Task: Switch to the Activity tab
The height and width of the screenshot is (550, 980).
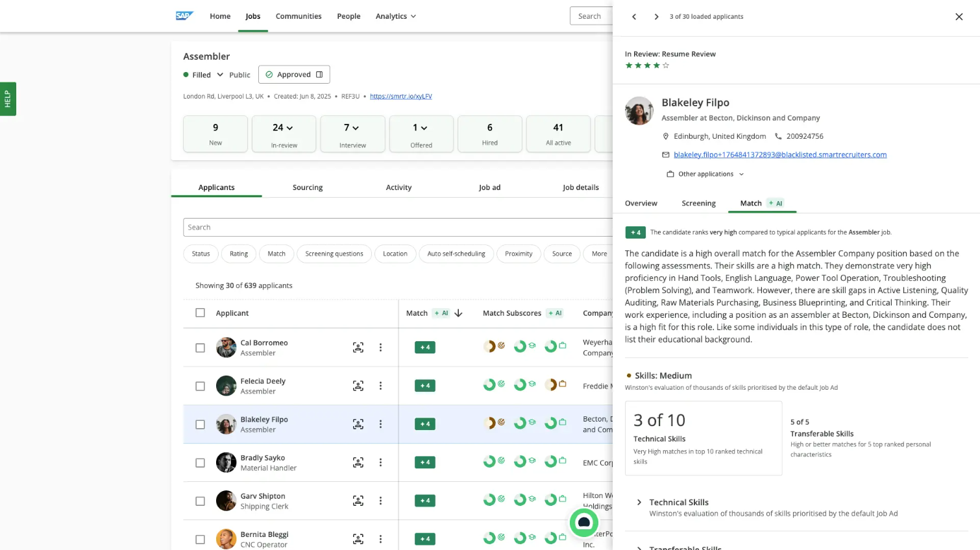Action: [x=398, y=187]
